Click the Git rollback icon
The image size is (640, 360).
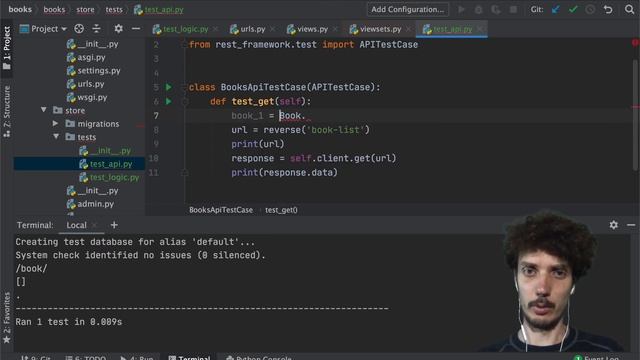coord(608,9)
